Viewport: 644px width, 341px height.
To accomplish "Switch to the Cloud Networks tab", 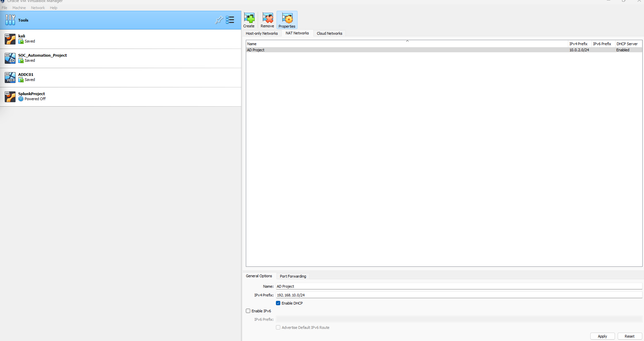I will coord(330,33).
